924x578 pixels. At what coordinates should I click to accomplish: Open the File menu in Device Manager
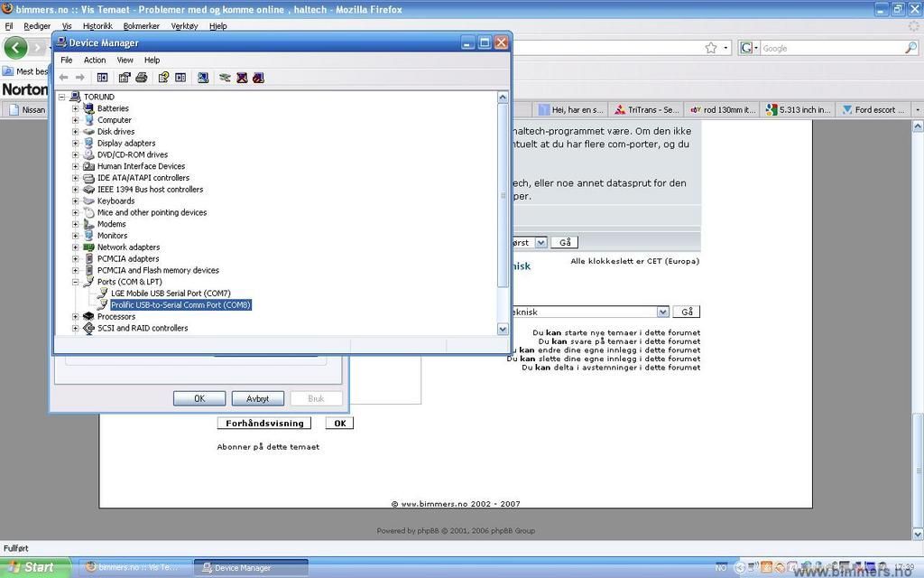(x=67, y=61)
